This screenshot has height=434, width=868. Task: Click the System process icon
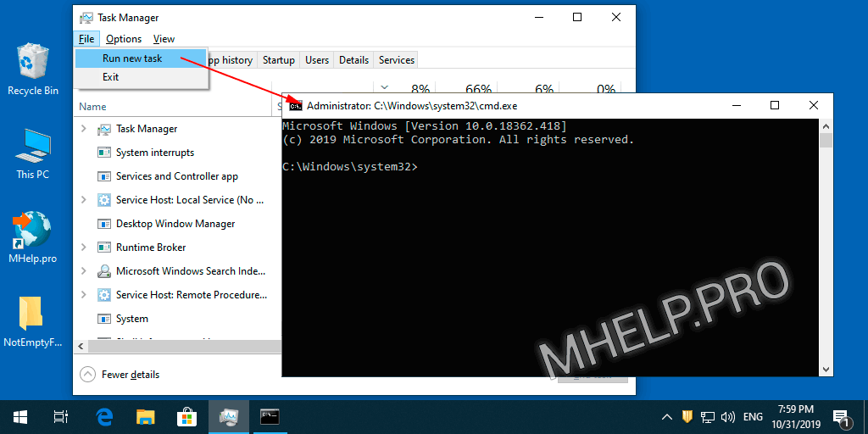click(x=103, y=319)
